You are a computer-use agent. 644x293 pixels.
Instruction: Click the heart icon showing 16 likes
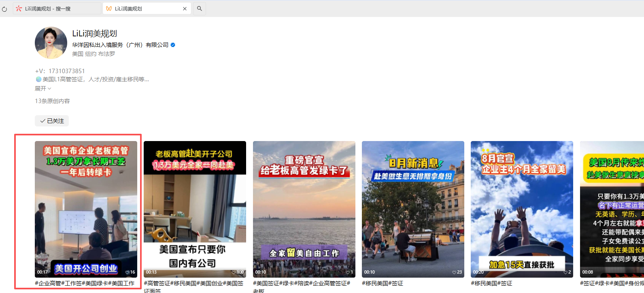pyautogui.click(x=127, y=272)
